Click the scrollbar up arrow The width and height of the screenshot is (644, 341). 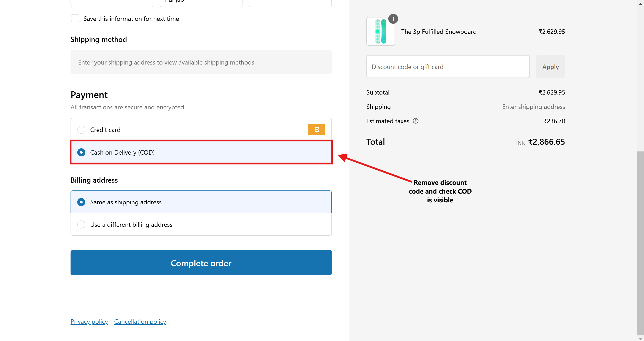tap(640, 4)
